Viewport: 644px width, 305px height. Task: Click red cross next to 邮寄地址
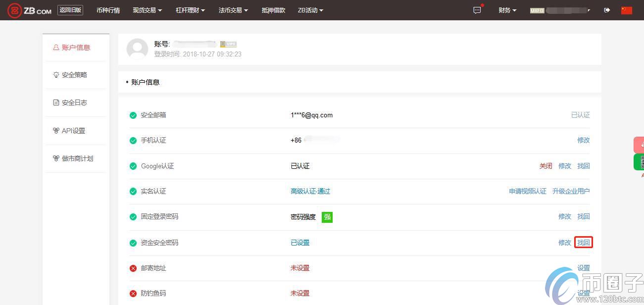[x=133, y=268]
